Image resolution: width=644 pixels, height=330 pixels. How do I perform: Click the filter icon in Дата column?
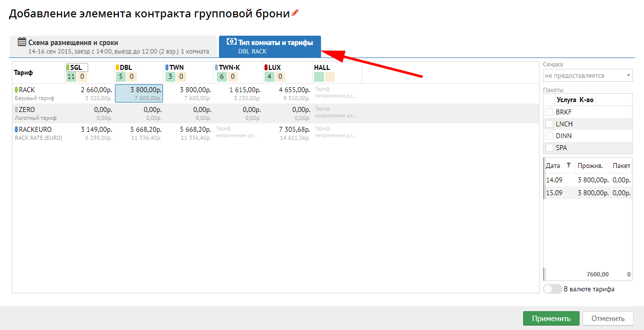pyautogui.click(x=569, y=165)
